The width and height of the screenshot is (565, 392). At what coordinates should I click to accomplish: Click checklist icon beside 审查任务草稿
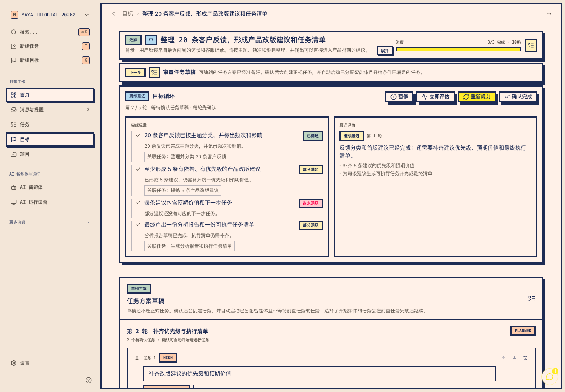(x=154, y=73)
